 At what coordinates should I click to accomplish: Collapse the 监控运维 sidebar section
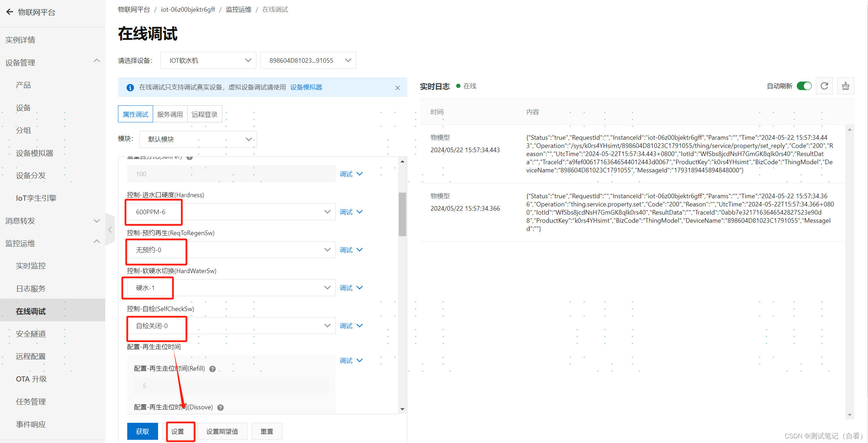point(96,242)
